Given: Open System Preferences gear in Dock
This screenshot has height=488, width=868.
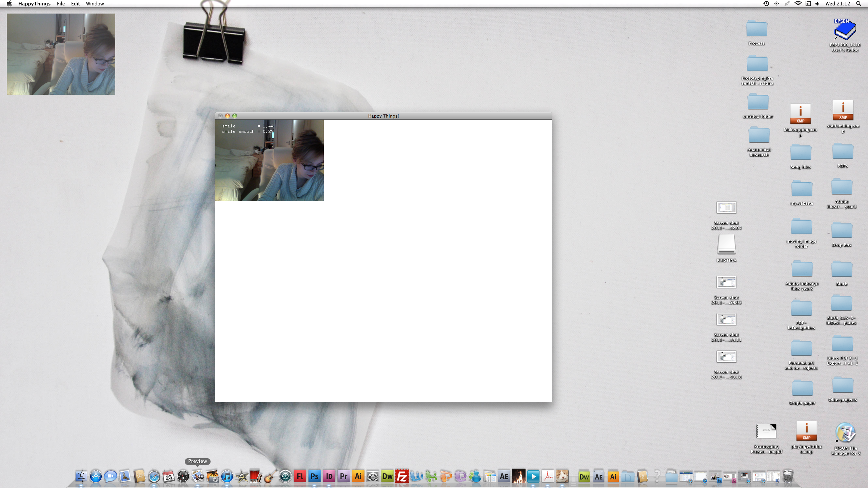Looking at the screenshot, I should [373, 476].
